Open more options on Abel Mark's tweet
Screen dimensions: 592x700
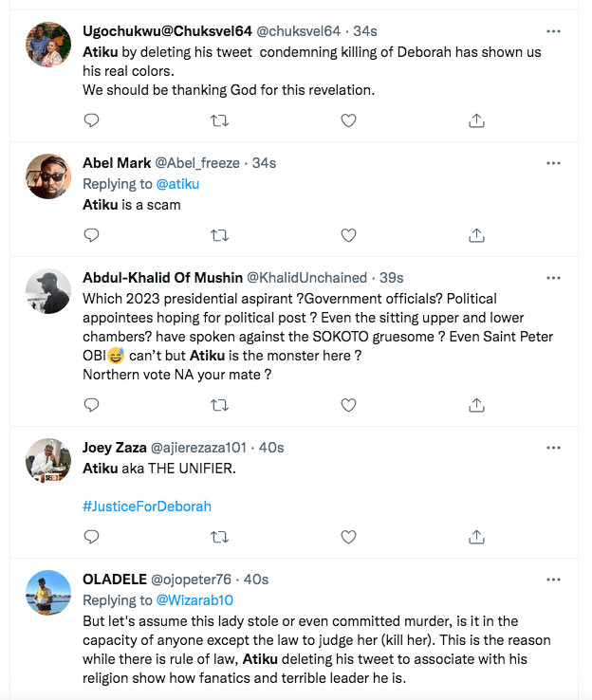coord(553,163)
